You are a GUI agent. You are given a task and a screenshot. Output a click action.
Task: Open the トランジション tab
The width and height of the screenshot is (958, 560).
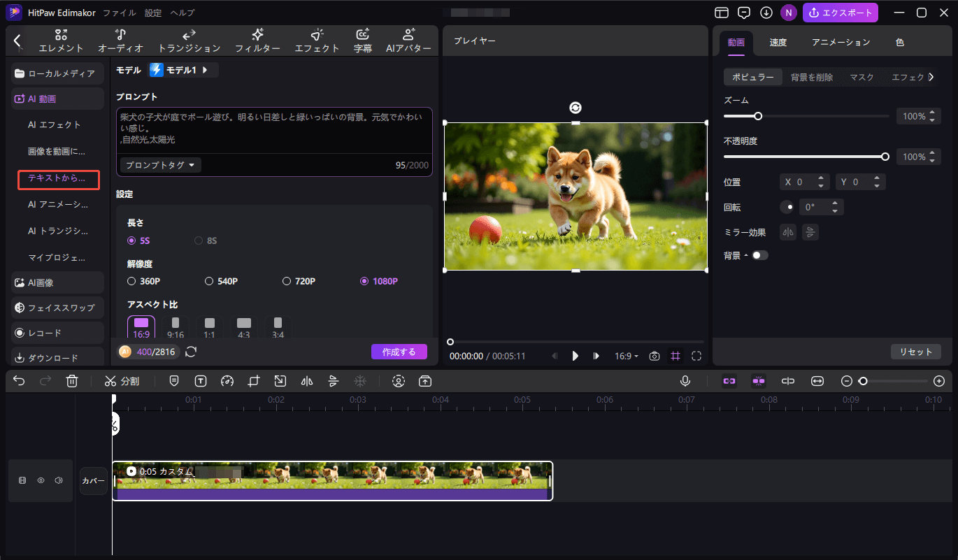pos(189,41)
